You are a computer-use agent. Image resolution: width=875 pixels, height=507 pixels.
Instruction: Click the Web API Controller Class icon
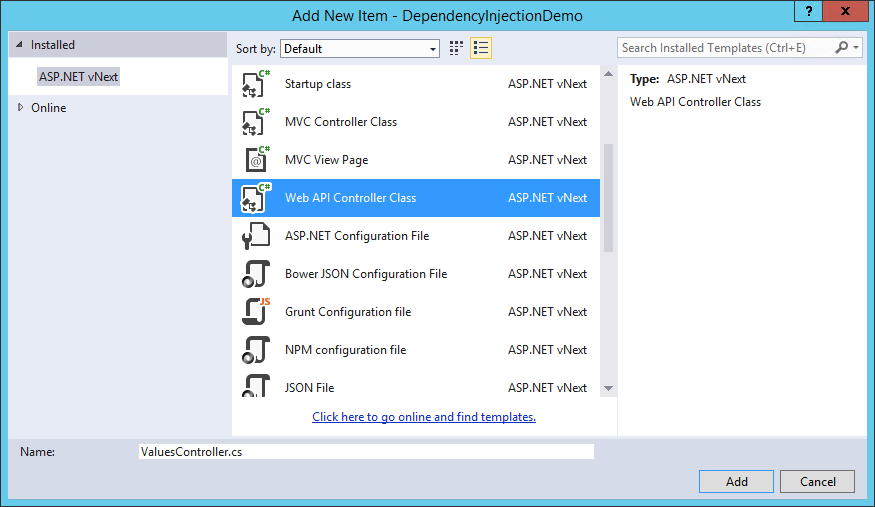256,198
